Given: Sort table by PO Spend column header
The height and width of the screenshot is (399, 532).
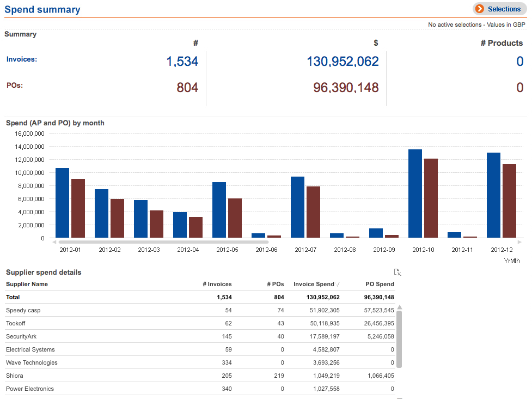Looking at the screenshot, I should [380, 284].
